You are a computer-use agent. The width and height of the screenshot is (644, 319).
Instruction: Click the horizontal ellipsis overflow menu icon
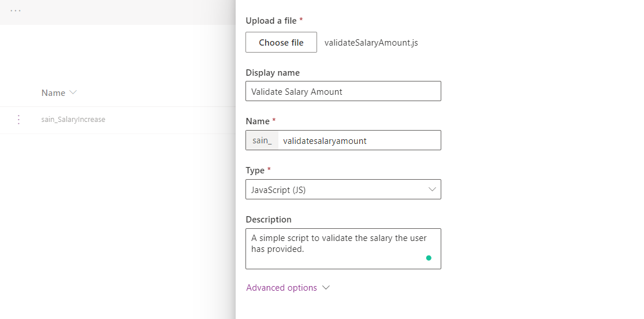[16, 11]
